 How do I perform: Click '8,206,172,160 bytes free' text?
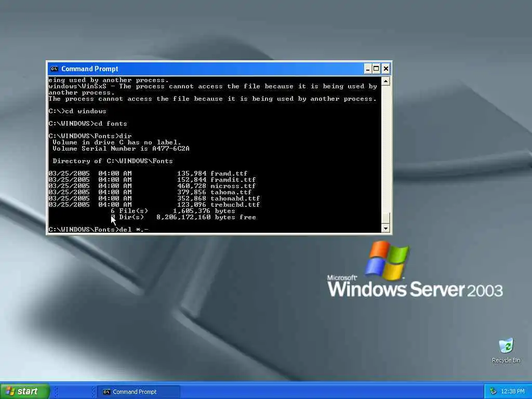coord(206,217)
